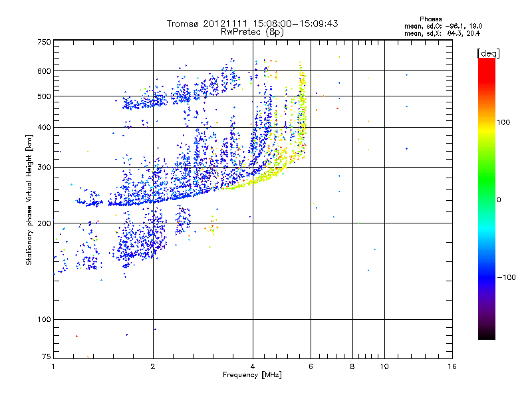Click the 'Frequency [MHz]' axis title
Viewport: 532px width, 399px height.
point(252,375)
